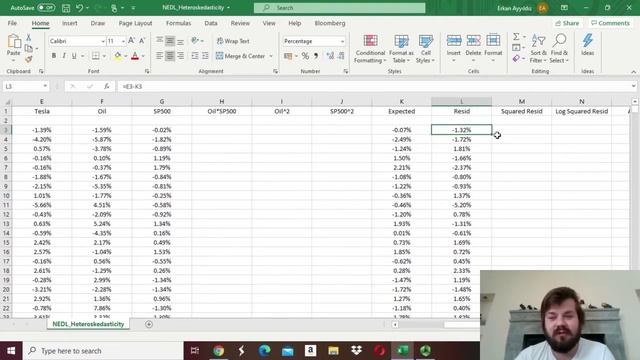The width and height of the screenshot is (640, 360).
Task: Open Conditional Formatting menu
Action: 370,49
